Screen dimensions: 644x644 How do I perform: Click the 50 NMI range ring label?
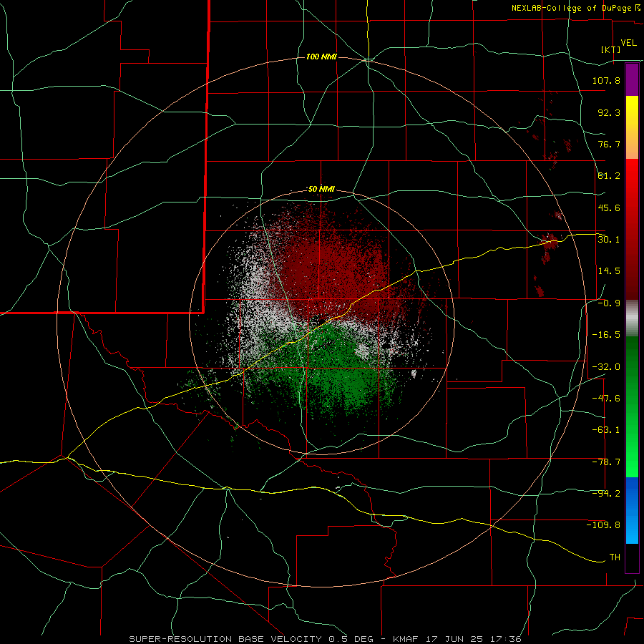(321, 190)
